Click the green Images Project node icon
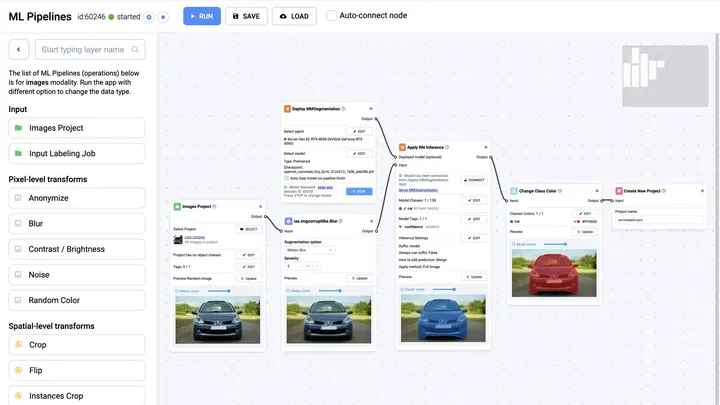Image resolution: width=720 pixels, height=405 pixels. (177, 207)
